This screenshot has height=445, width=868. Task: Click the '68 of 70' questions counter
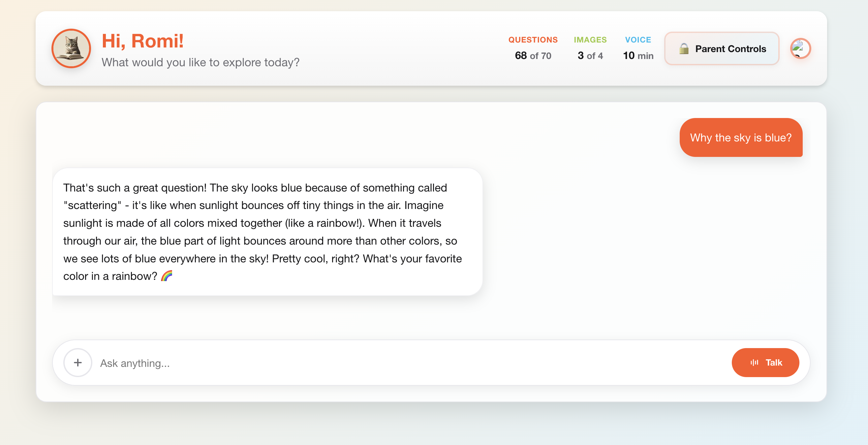click(533, 56)
